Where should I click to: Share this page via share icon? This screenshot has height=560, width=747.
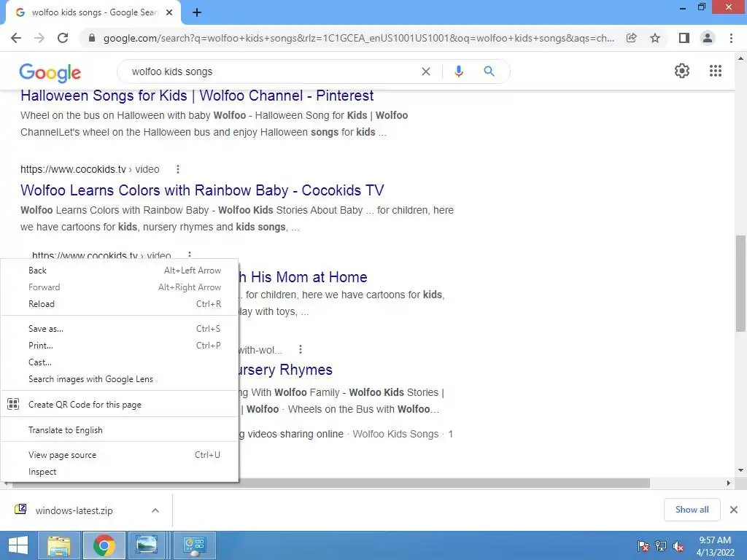(x=631, y=38)
